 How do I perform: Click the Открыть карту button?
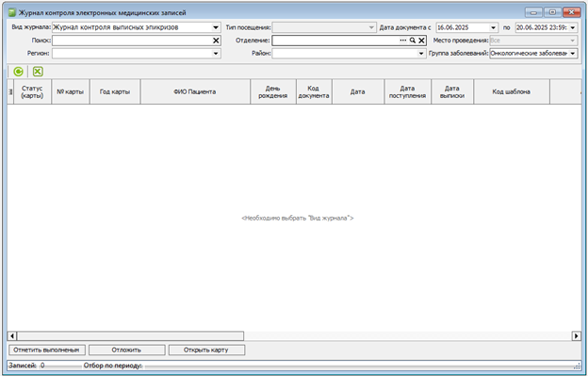(x=206, y=350)
